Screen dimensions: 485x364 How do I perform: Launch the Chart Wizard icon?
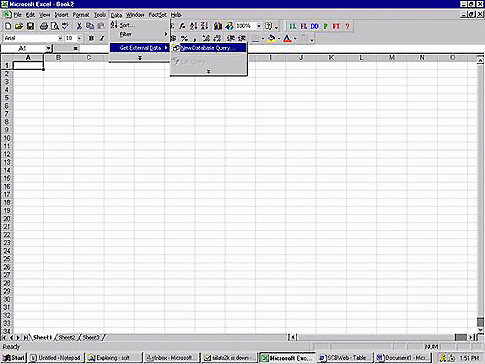218,26
